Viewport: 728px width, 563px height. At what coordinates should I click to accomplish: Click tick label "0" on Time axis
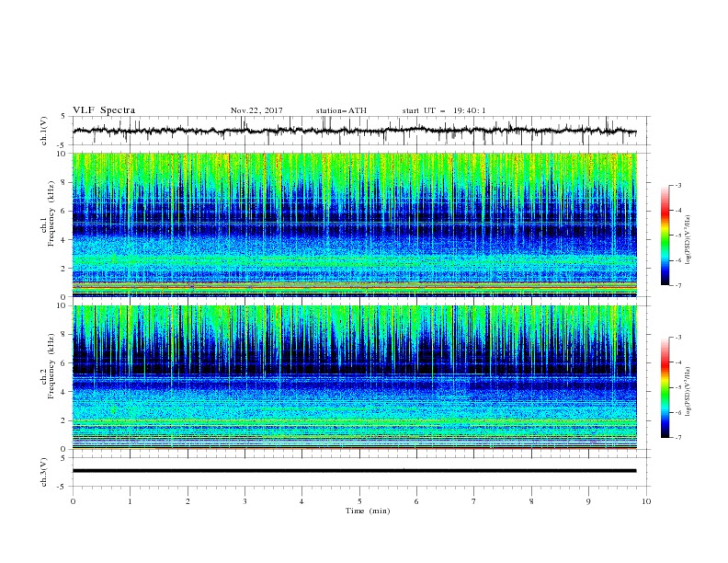(x=73, y=501)
